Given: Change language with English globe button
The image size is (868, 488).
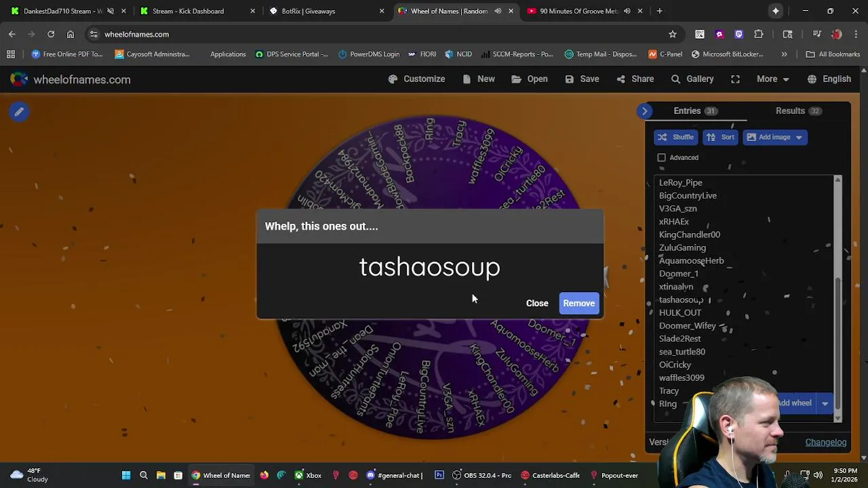Looking at the screenshot, I should pyautogui.click(x=829, y=79).
